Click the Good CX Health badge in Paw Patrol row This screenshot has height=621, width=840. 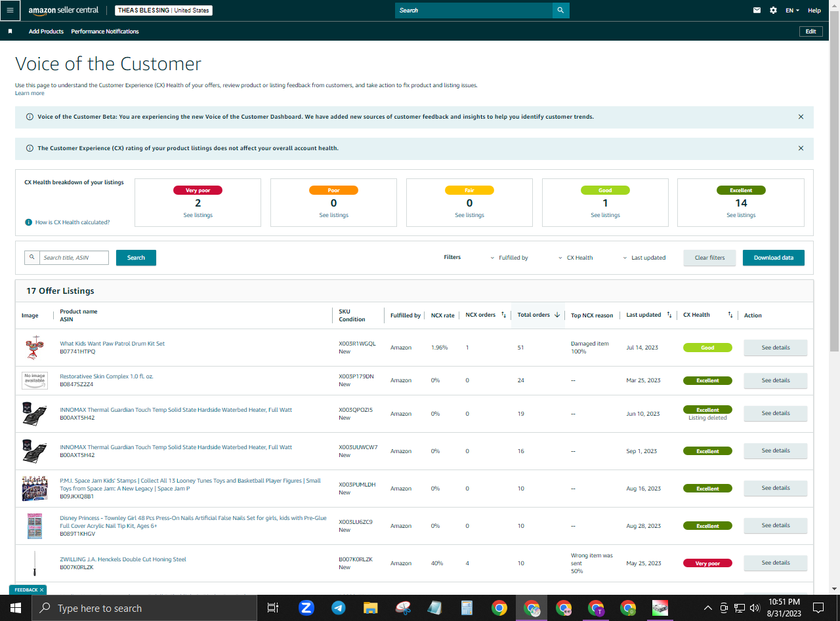707,348
